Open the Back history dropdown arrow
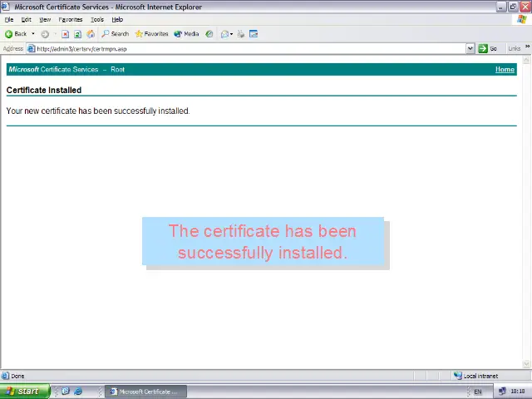This screenshot has width=532, height=399. click(x=33, y=34)
